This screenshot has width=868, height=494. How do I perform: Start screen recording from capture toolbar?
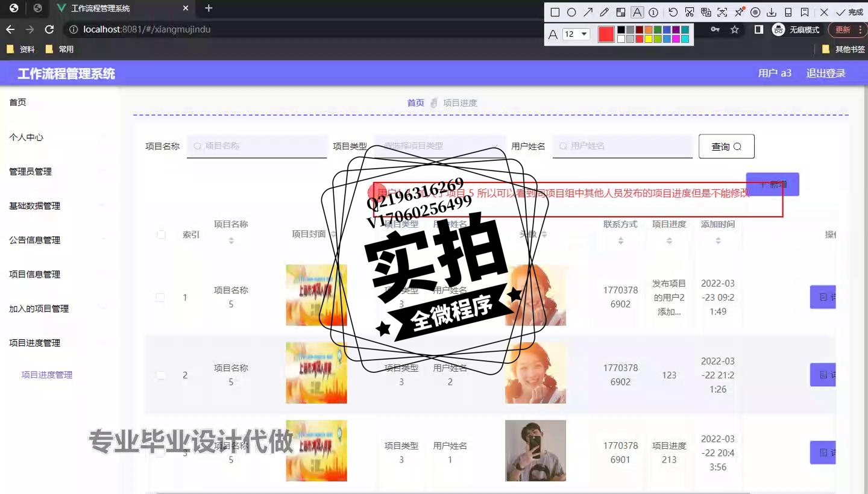755,12
